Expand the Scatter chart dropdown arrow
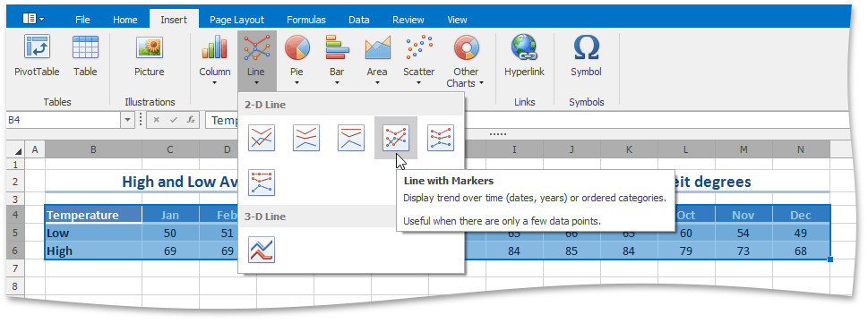The height and width of the screenshot is (323, 868). click(x=419, y=83)
